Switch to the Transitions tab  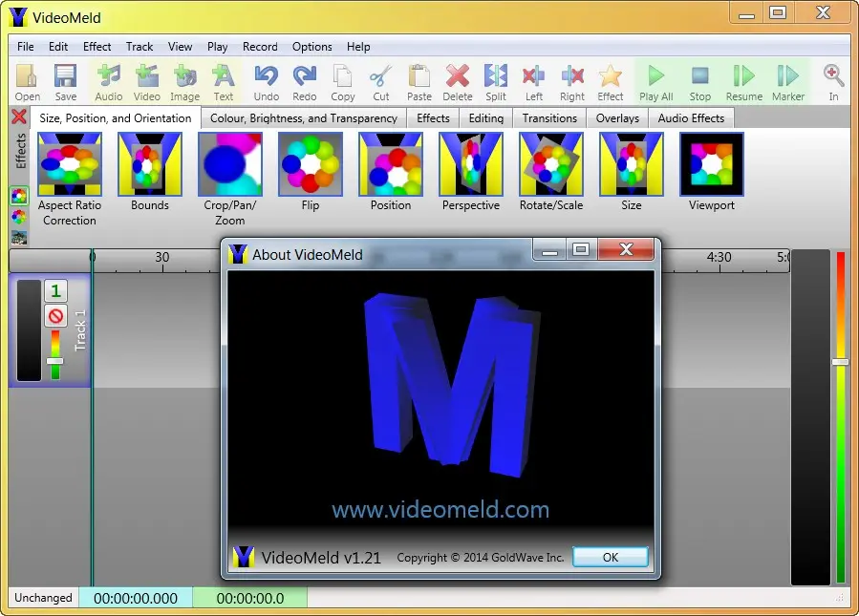tap(549, 118)
